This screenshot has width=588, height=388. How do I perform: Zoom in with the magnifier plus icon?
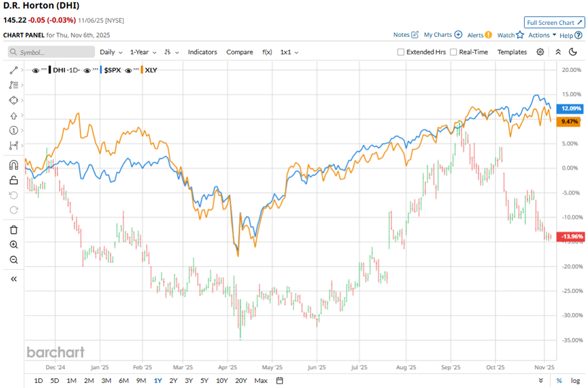pyautogui.click(x=14, y=244)
